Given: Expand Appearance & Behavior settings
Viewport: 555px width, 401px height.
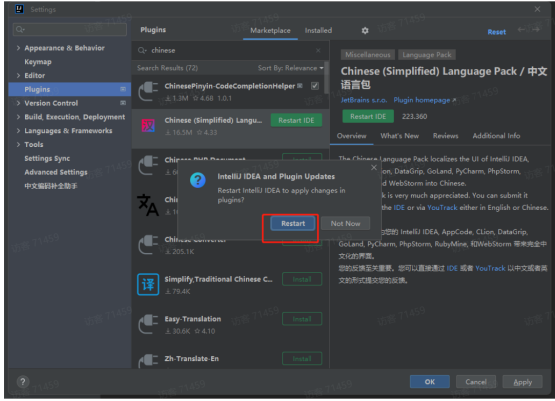Looking at the screenshot, I should tap(18, 48).
